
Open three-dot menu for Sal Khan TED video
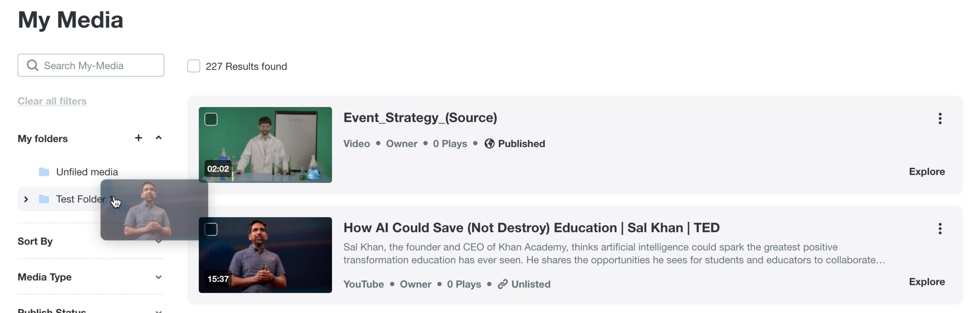pyautogui.click(x=940, y=229)
